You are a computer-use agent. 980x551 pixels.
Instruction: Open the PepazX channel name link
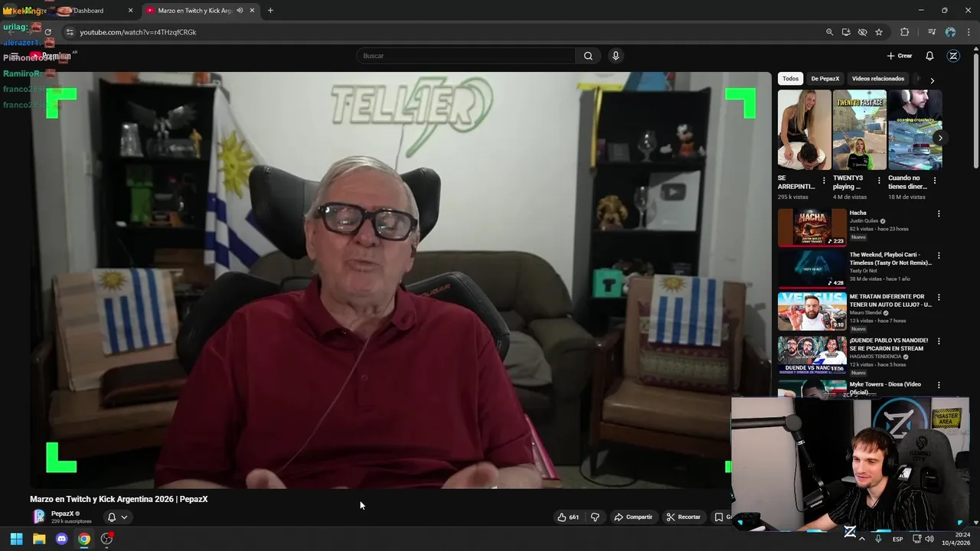tap(63, 514)
